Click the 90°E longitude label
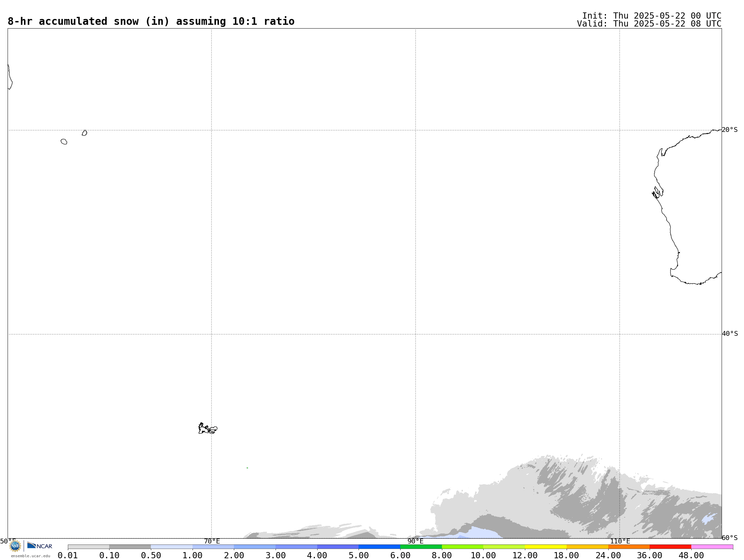The image size is (744, 560). (415, 541)
